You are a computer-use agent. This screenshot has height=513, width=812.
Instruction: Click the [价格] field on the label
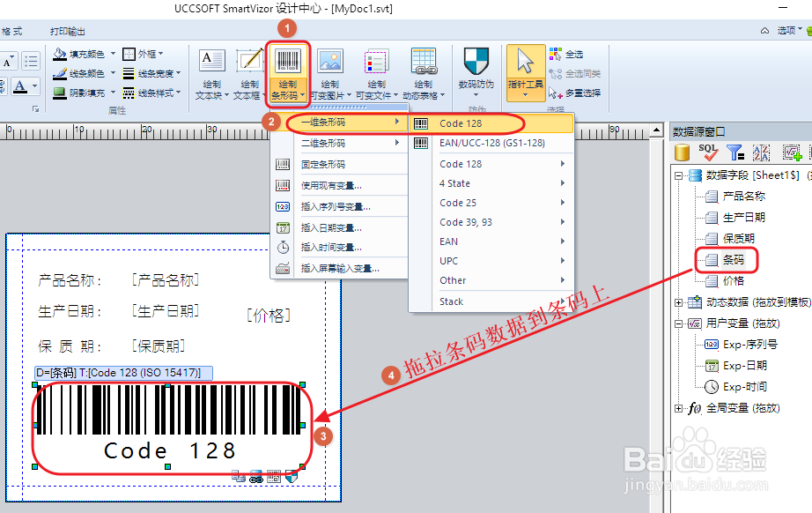pos(269,315)
